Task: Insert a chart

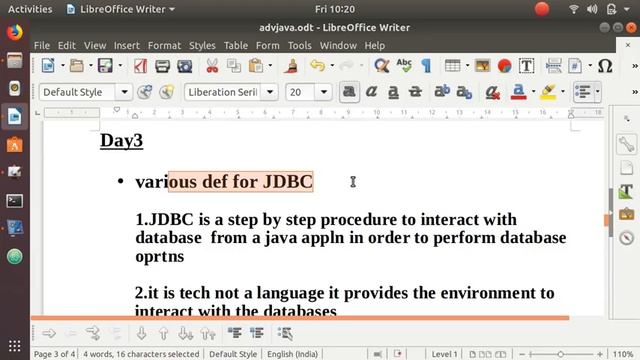Action: tap(504, 65)
